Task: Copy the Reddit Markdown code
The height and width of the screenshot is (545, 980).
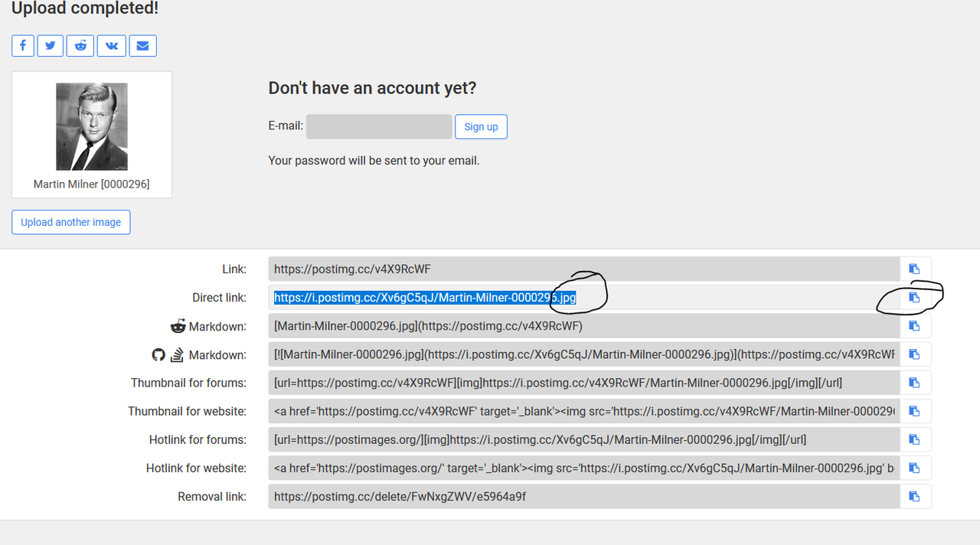Action: click(x=914, y=325)
